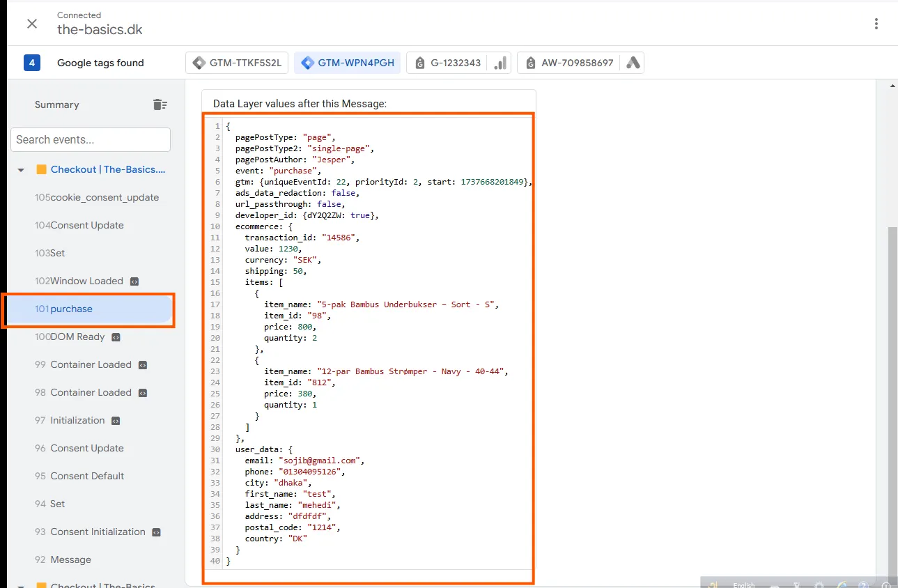Click the email "sojib@gmail.com" line

click(x=305, y=461)
